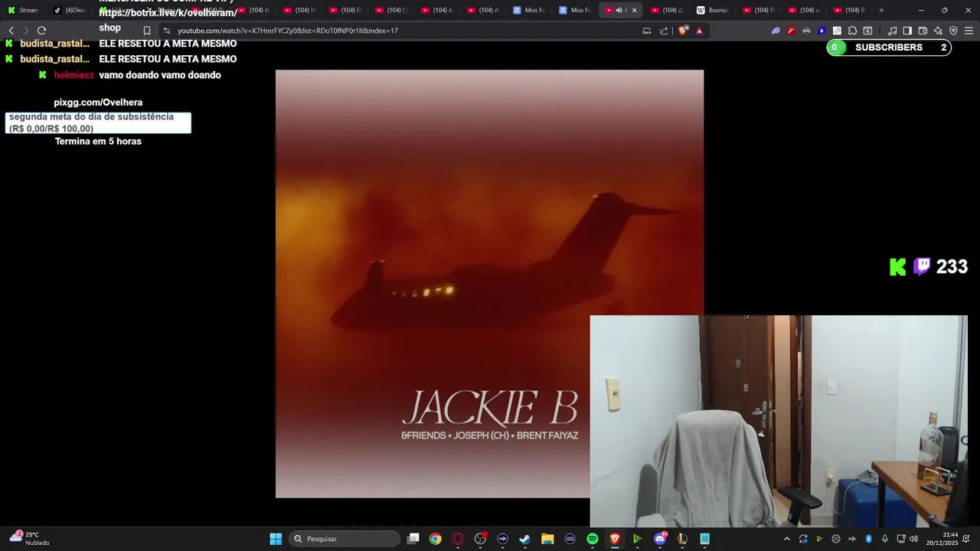The width and height of the screenshot is (980, 551).
Task: Close the active YouTube tab
Action: pyautogui.click(x=634, y=10)
